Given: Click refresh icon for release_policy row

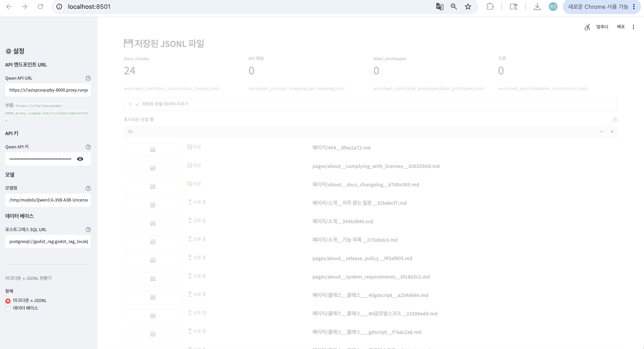Looking at the screenshot, I should [153, 261].
